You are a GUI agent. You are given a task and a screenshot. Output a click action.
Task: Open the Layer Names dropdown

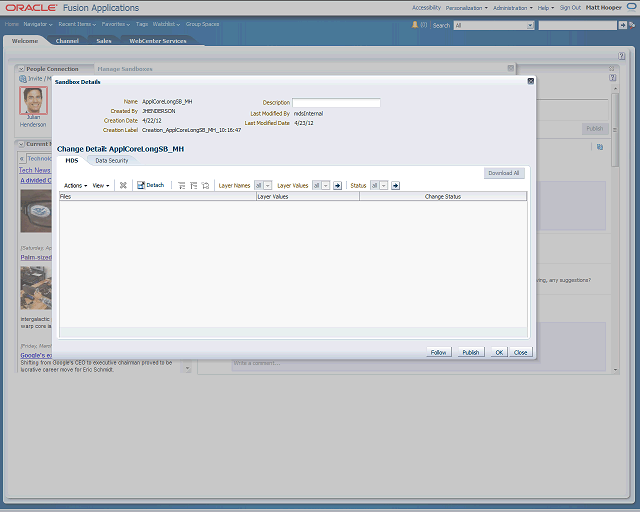coord(263,186)
